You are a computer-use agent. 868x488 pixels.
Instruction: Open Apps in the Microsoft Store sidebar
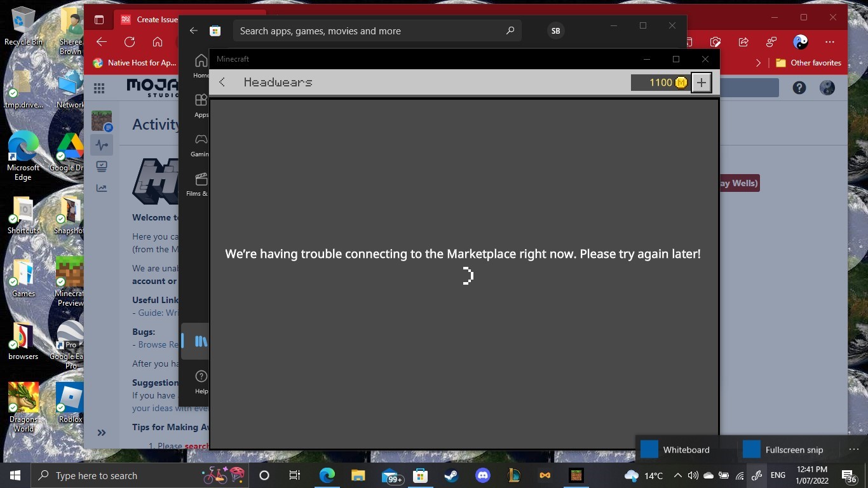[x=201, y=105]
